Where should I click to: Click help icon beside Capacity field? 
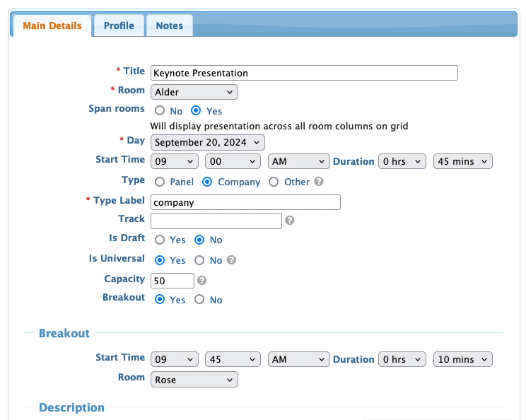(x=202, y=281)
